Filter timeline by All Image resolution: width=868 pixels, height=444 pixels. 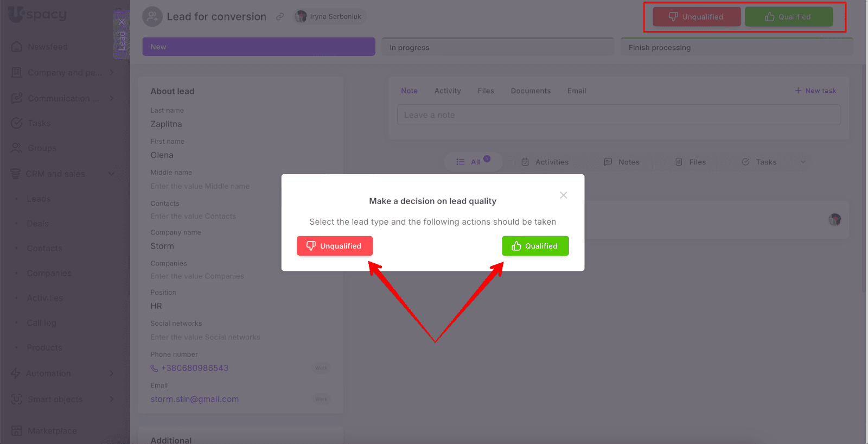pyautogui.click(x=473, y=162)
